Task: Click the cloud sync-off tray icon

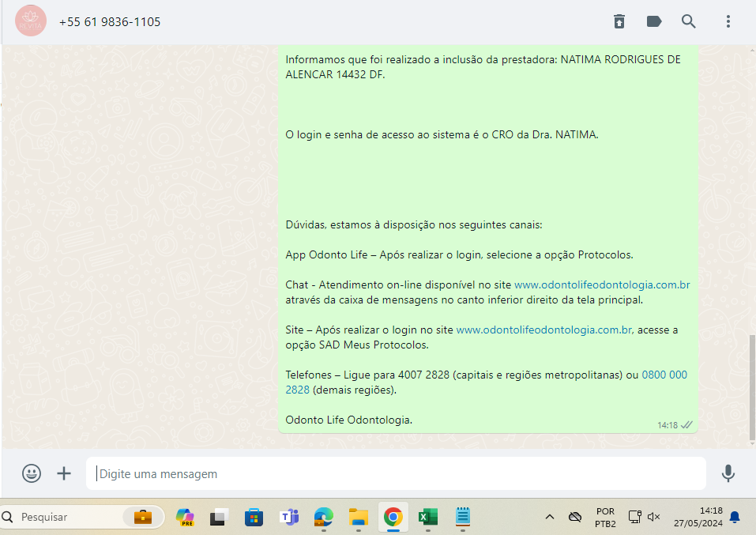Action: (x=575, y=517)
